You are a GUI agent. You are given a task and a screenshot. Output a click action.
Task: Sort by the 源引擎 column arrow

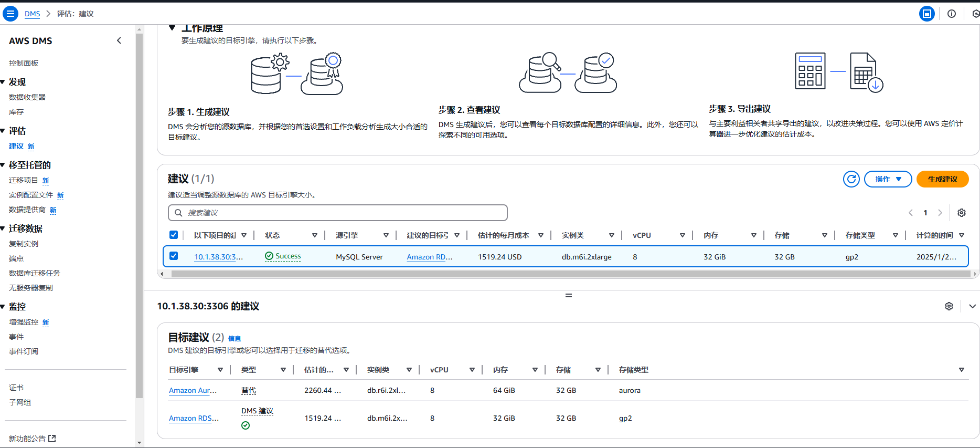pyautogui.click(x=386, y=235)
